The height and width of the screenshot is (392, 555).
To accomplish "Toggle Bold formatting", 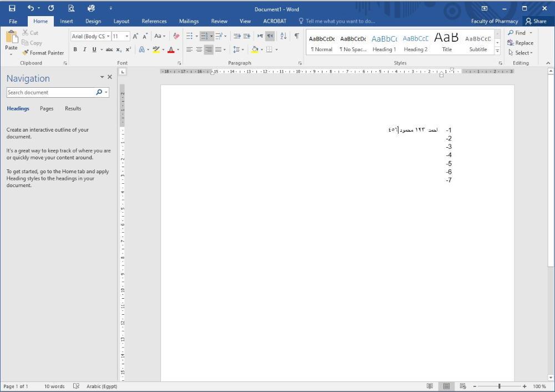I will coord(75,49).
